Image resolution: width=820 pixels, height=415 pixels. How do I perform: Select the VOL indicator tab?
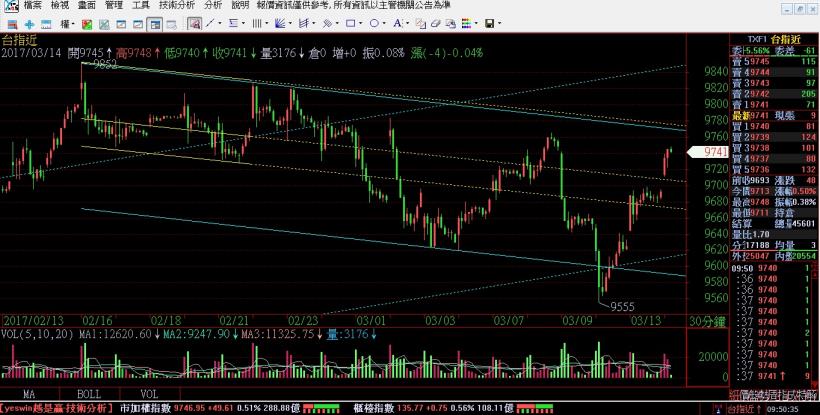pos(148,394)
